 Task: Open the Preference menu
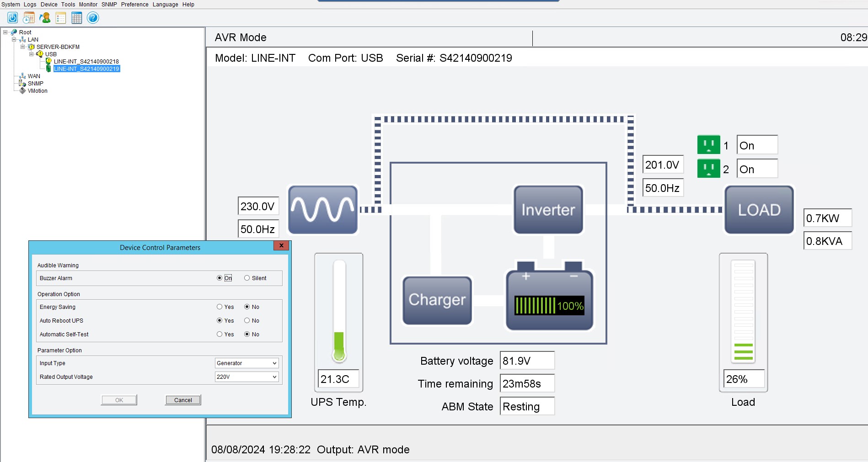[x=134, y=5]
